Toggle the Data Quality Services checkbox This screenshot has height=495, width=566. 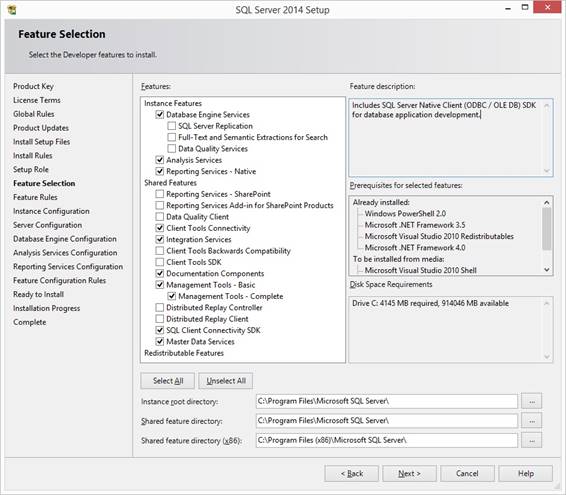(x=172, y=149)
